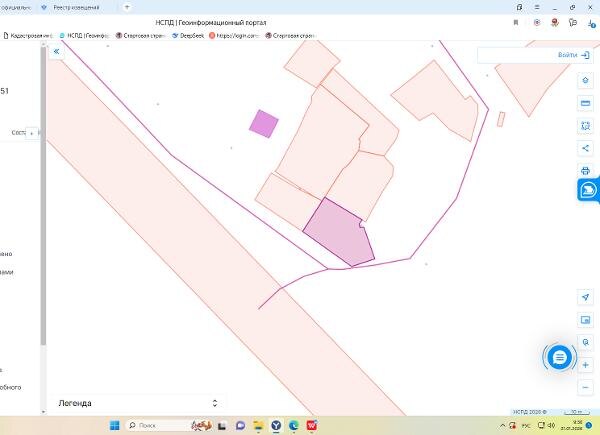Open browser downloads icon
Viewport: 600px width, 435px height.
592,24
